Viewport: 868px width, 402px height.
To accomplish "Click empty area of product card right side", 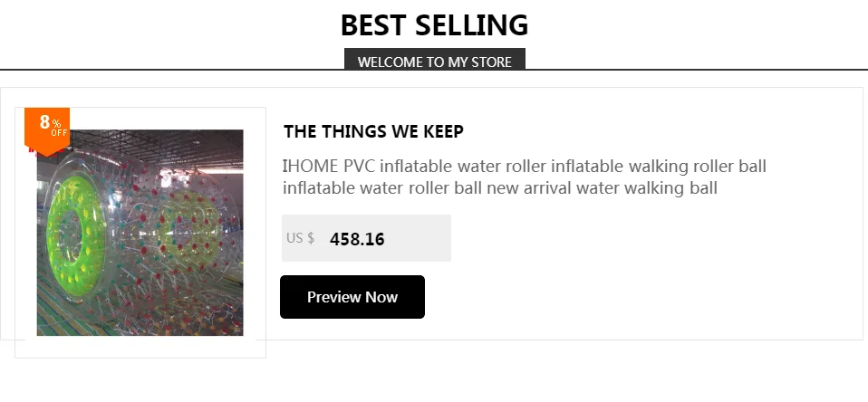I will coord(664,276).
